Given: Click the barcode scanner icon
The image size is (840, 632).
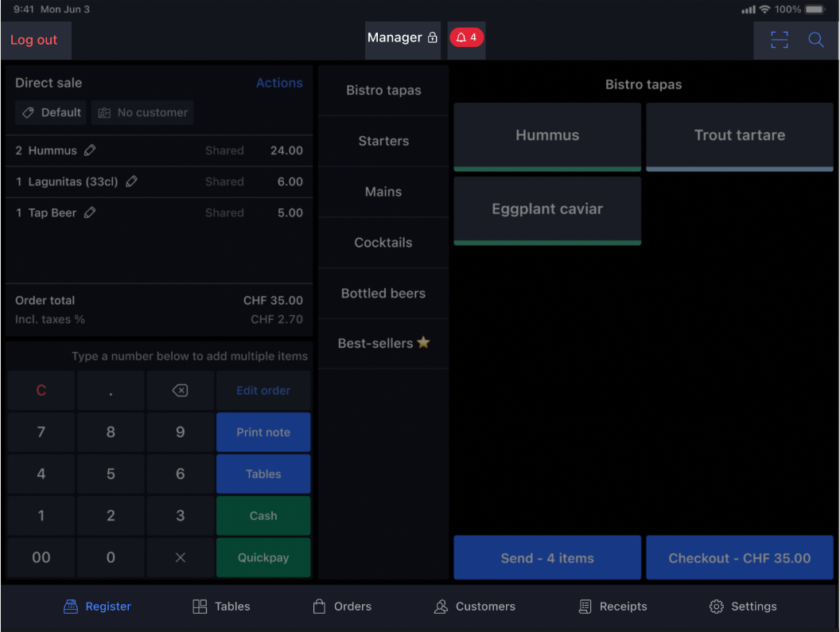Looking at the screenshot, I should [779, 40].
